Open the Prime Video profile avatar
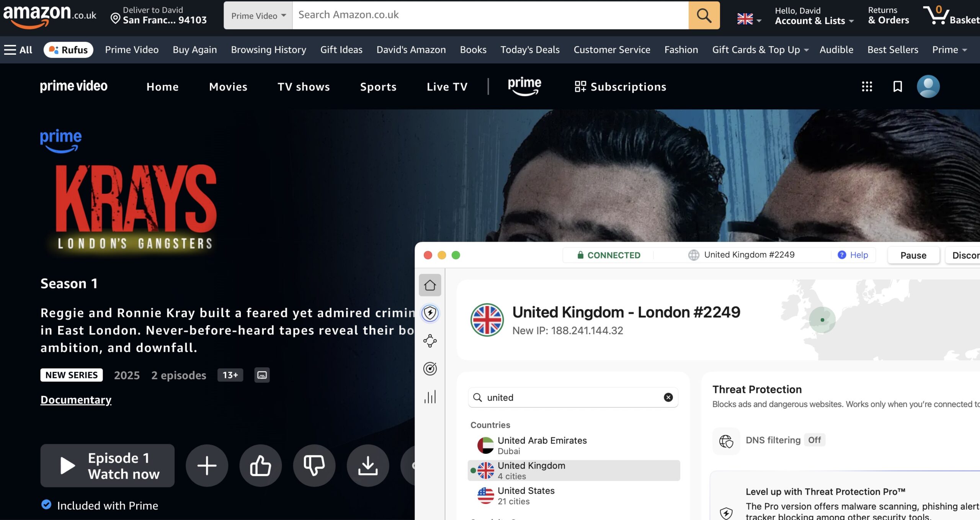 click(928, 87)
